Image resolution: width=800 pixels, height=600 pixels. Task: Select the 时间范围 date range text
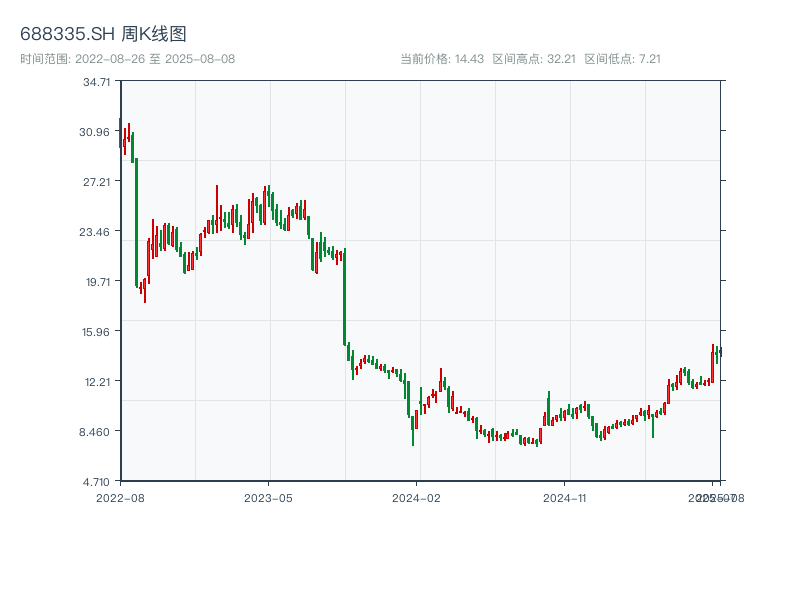click(x=127, y=59)
